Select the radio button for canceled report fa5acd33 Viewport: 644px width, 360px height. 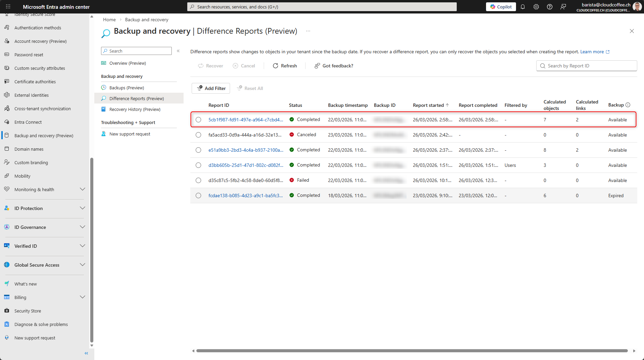pos(198,135)
